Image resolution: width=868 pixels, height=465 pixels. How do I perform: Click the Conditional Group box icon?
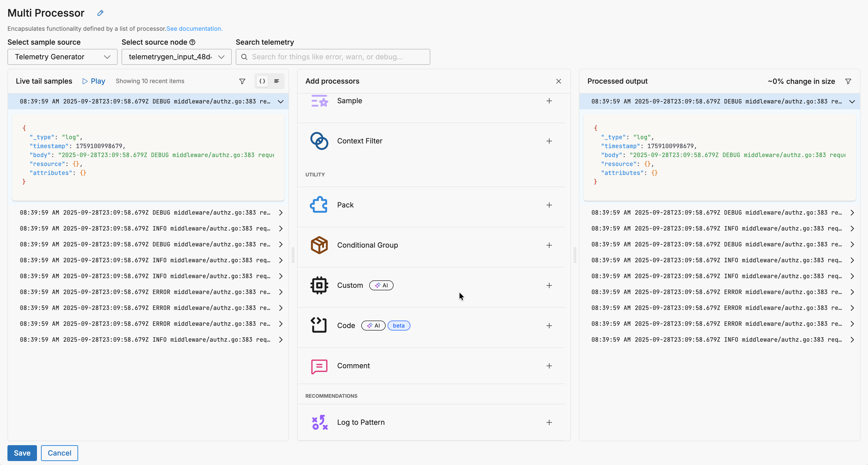pos(319,245)
